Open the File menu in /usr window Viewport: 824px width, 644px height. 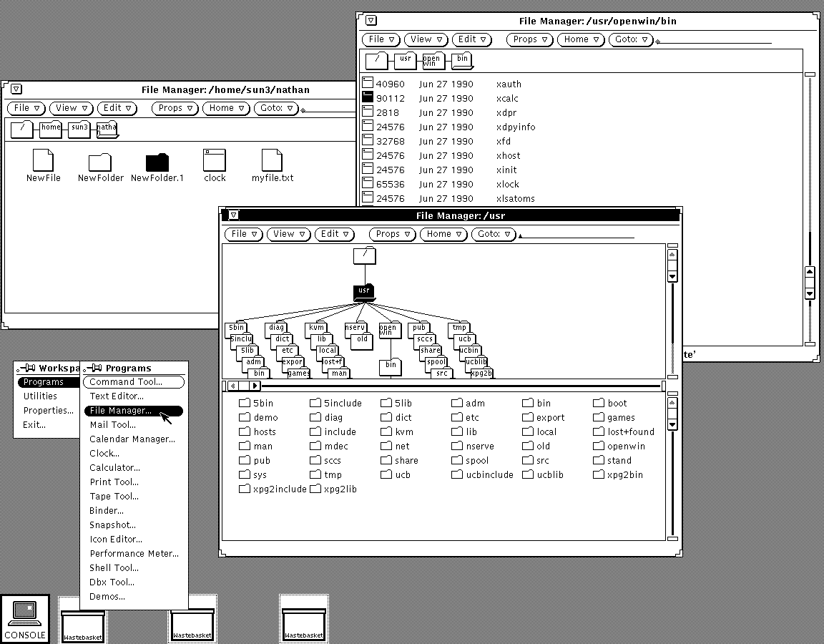(x=244, y=234)
